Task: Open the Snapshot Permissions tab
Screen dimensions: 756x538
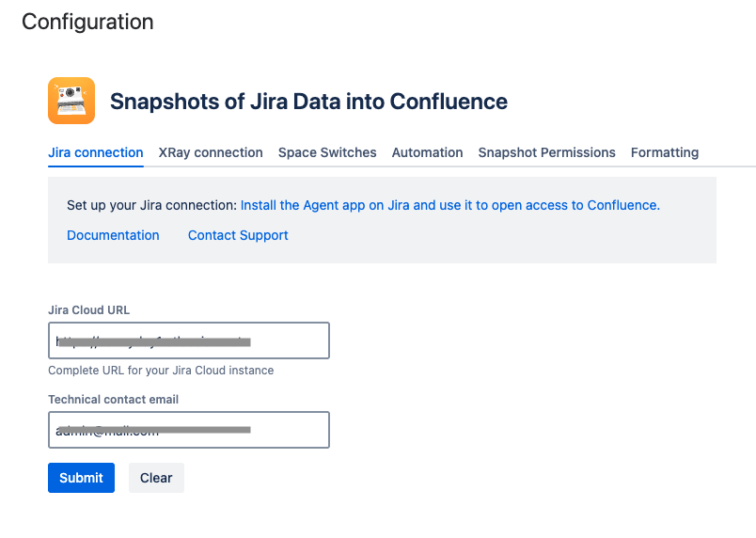Action: click(546, 152)
